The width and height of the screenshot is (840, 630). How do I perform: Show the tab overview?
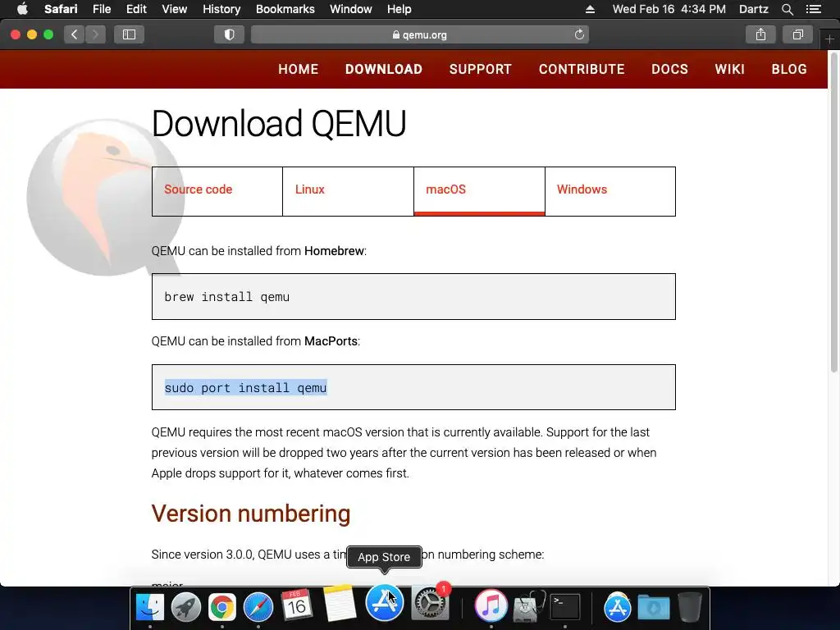pos(797,34)
